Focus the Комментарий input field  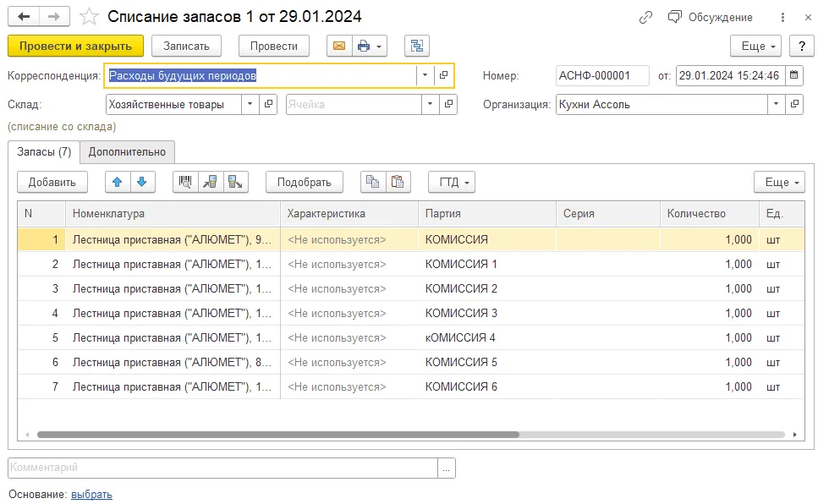point(223,468)
